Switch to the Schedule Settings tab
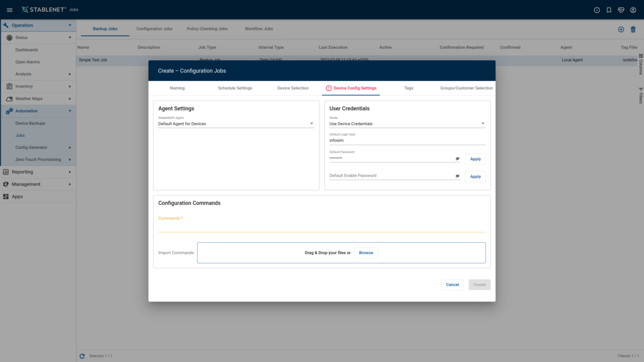 [x=235, y=88]
